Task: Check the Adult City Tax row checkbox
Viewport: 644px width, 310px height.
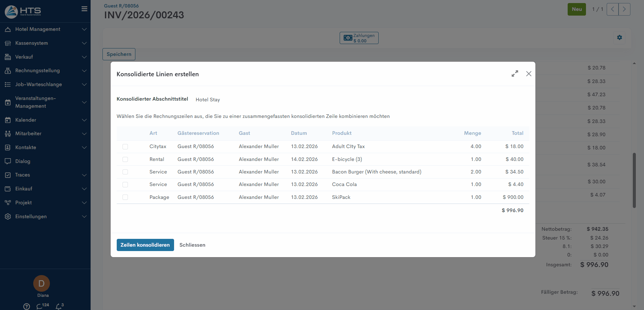Action: pos(125,147)
